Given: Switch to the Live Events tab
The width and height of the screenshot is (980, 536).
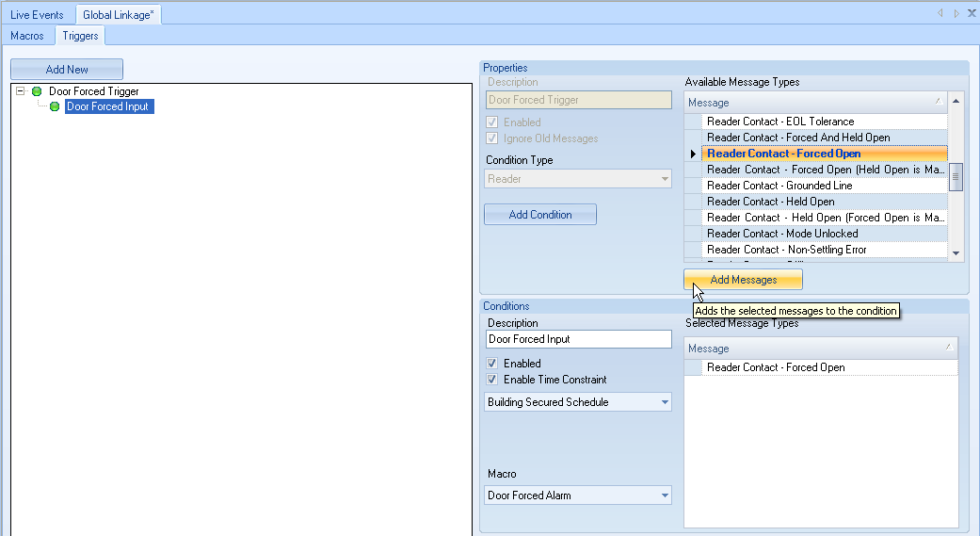Looking at the screenshot, I should 37,15.
